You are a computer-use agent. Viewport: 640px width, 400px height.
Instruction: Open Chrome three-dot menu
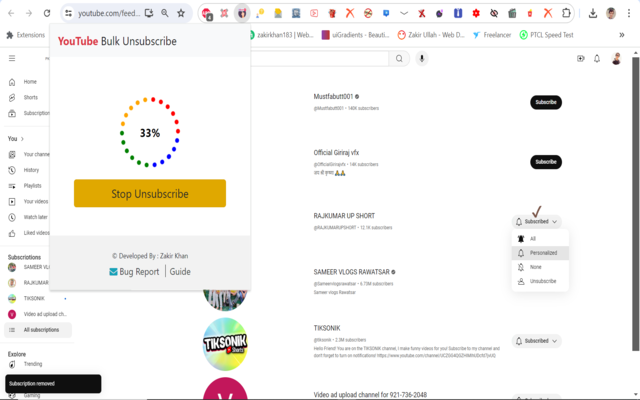(629, 13)
